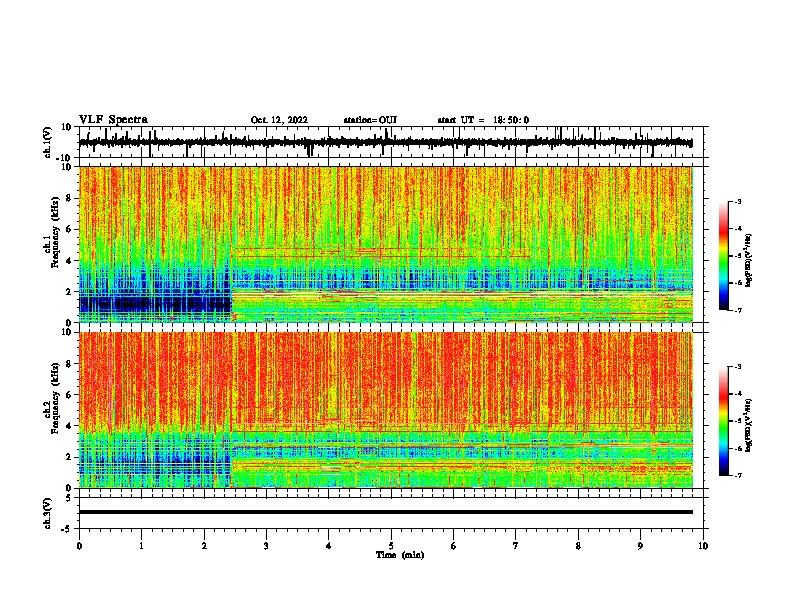The height and width of the screenshot is (612, 792).
Task: Click time axis tick label "1"
Action: (141, 546)
